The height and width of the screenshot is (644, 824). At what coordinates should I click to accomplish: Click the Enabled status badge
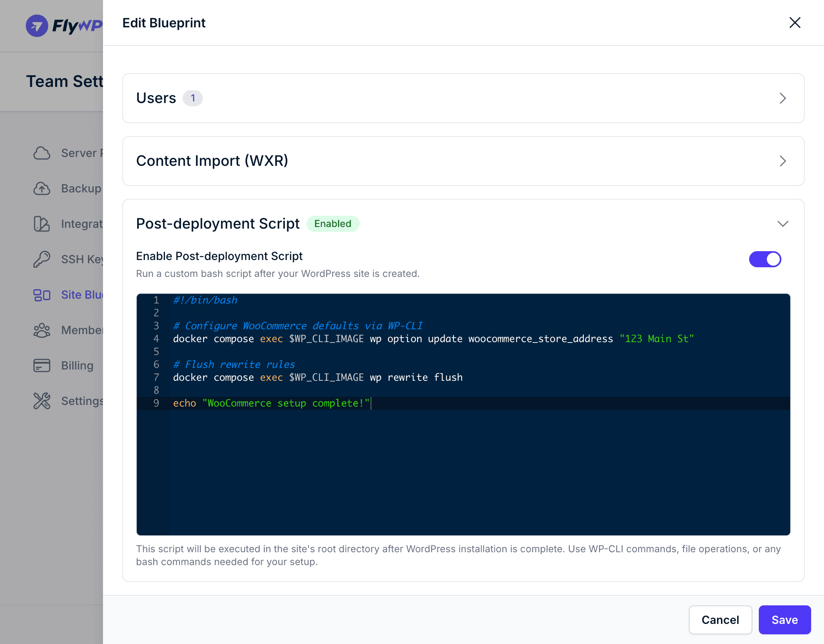pos(333,224)
